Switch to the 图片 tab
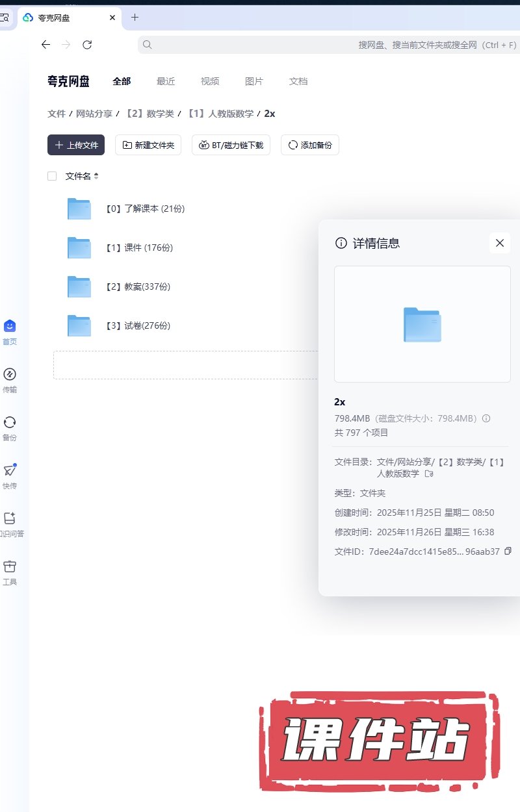The height and width of the screenshot is (812, 520). (x=254, y=81)
